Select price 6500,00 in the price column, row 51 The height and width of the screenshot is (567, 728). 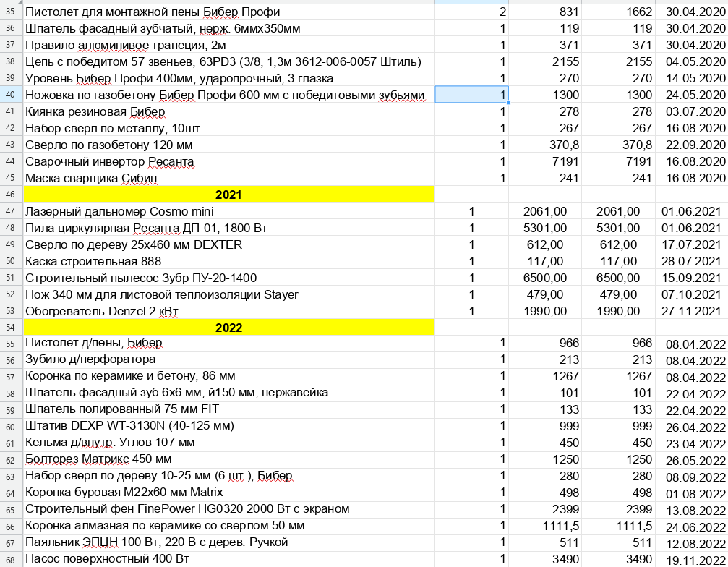(545, 278)
